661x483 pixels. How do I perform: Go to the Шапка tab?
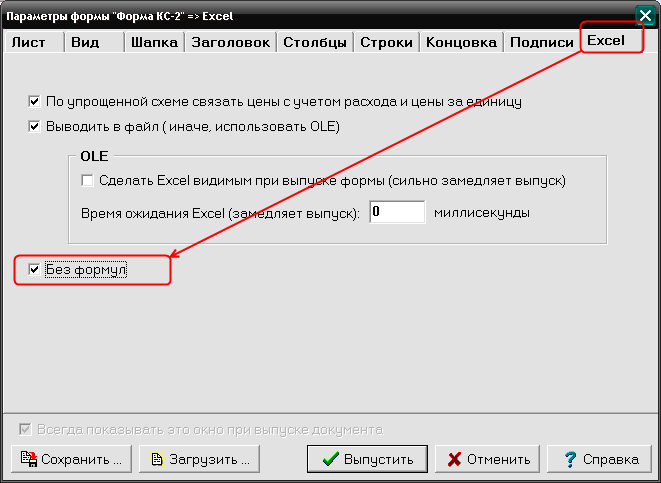pyautogui.click(x=154, y=42)
